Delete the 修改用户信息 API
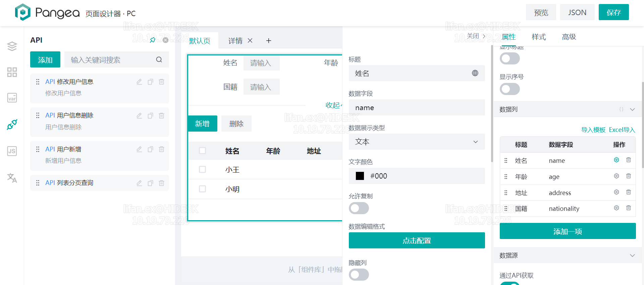Screen dimensions: 644x285 pyautogui.click(x=161, y=82)
